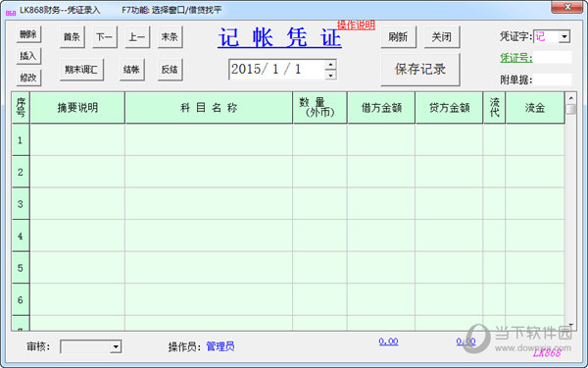Click the 流金 column header

click(x=535, y=108)
